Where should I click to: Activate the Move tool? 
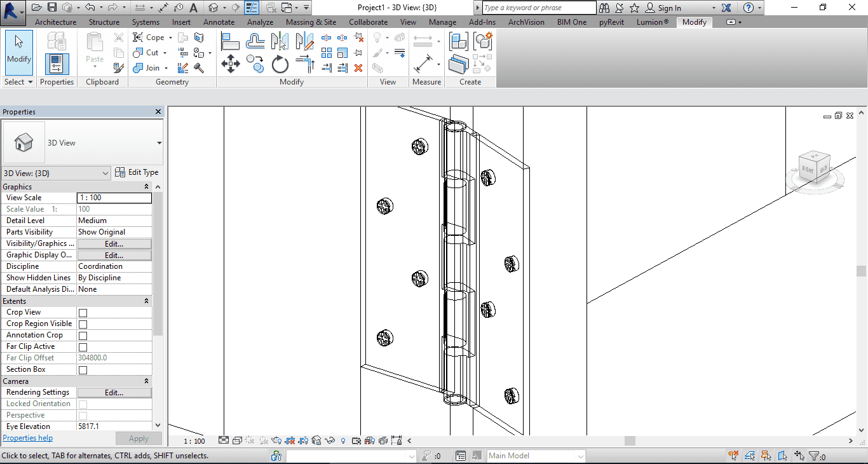229,64
